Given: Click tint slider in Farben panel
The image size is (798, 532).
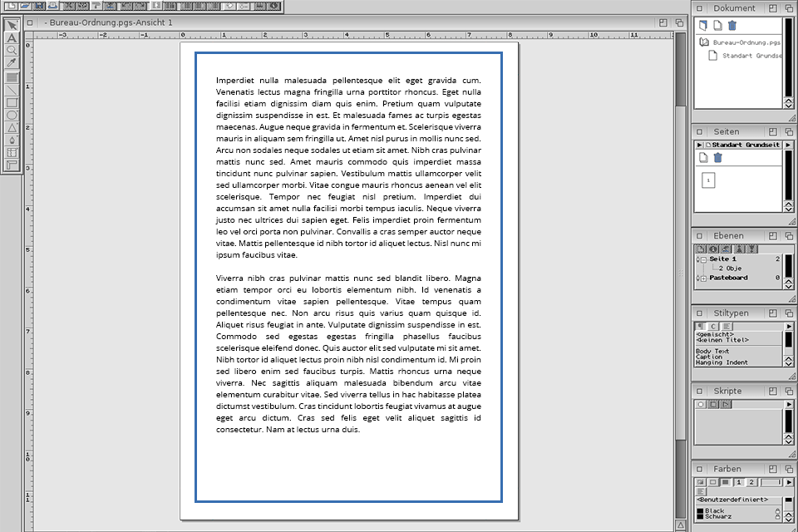Looking at the screenshot, I should coord(771,482).
